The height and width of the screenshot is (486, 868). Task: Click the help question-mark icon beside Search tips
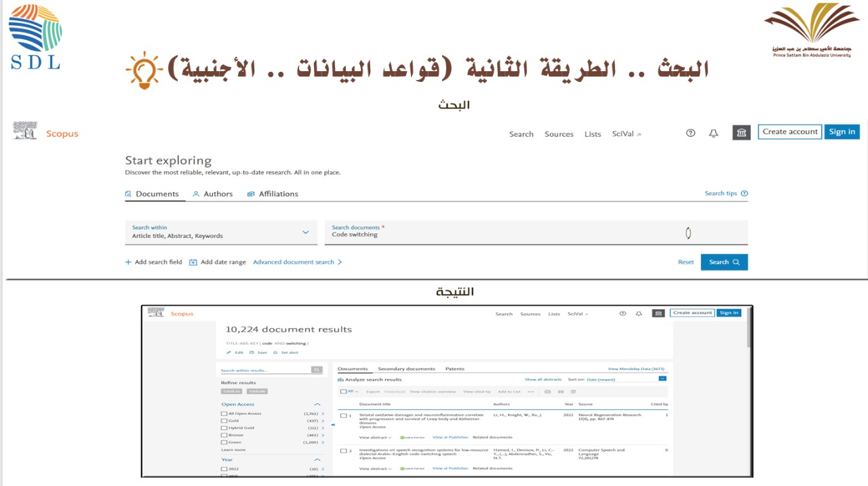(744, 194)
